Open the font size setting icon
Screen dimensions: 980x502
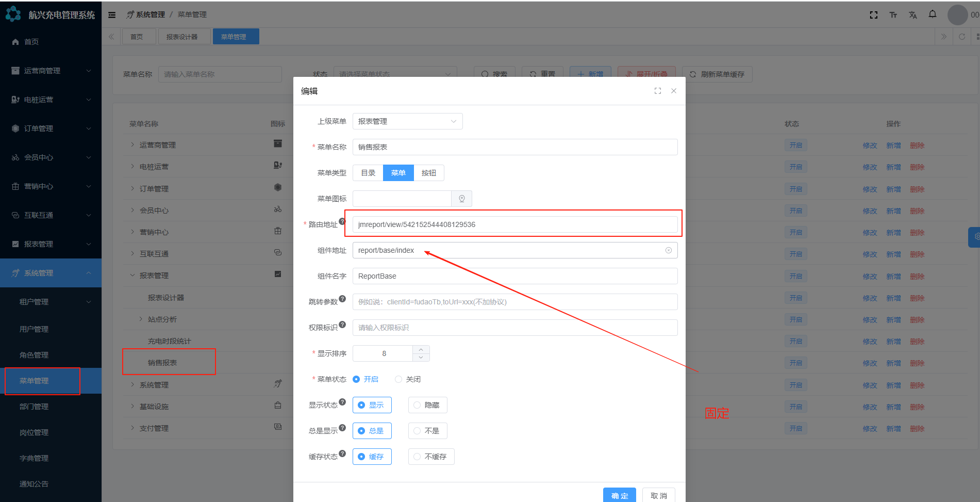point(893,15)
